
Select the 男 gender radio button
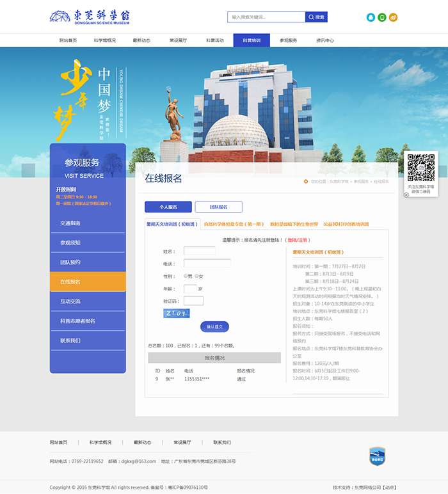point(186,276)
